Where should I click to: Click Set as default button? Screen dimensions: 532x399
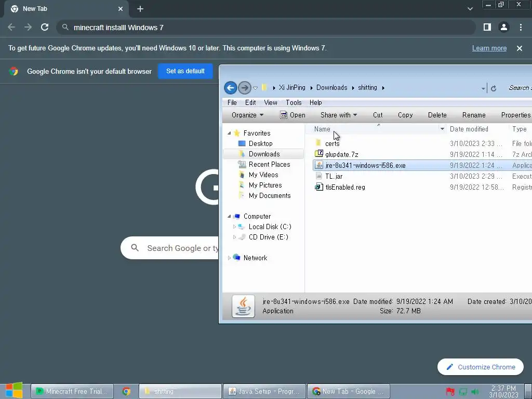tap(185, 71)
